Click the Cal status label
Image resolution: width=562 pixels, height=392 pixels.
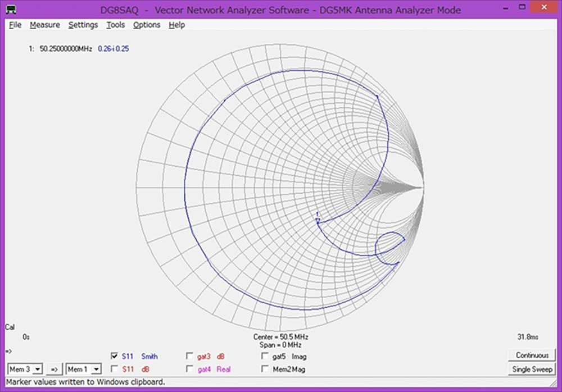pyautogui.click(x=10, y=327)
